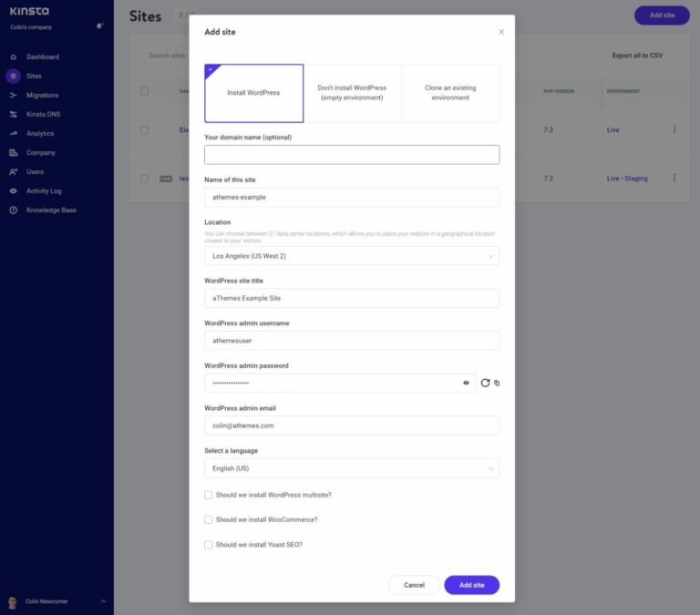Click Colin Newcomer profile avatar

13,602
